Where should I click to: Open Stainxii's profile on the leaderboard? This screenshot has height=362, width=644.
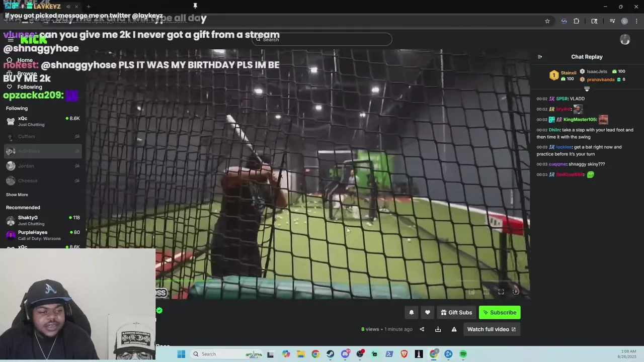click(569, 73)
